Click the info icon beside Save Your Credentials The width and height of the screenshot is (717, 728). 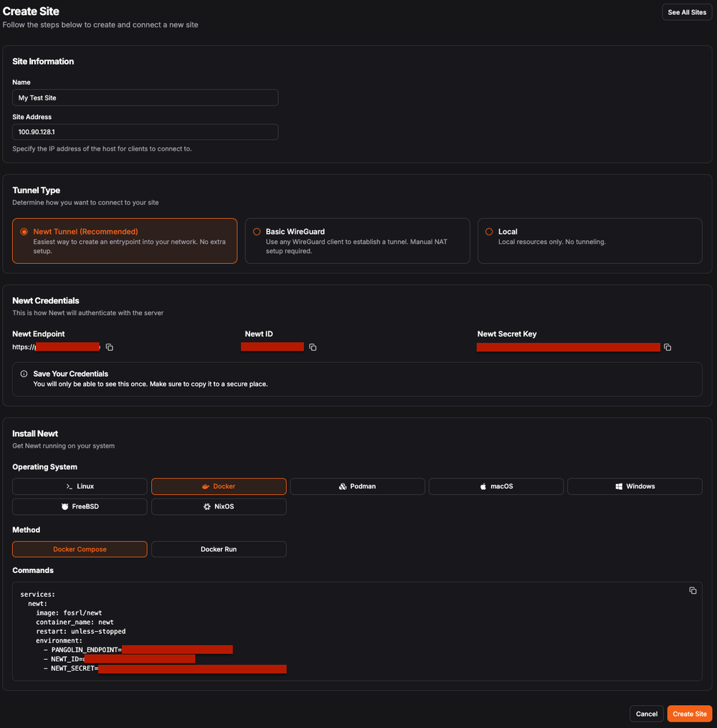24,373
